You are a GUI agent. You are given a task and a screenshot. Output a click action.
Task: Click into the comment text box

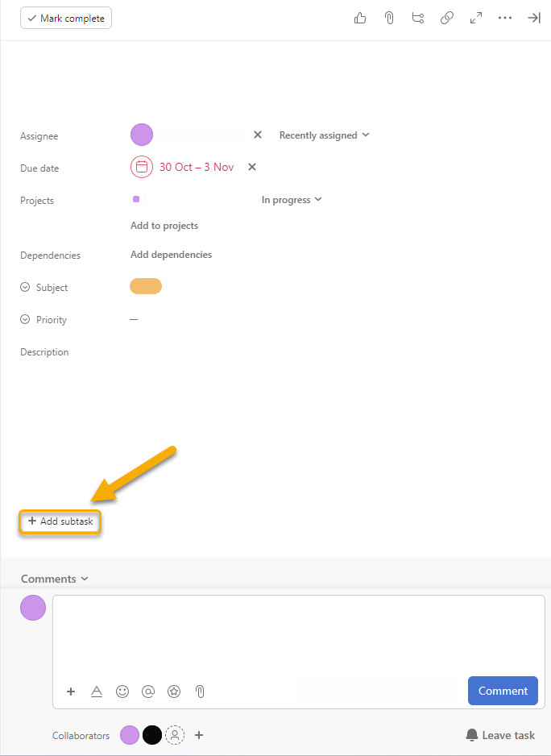(298, 633)
